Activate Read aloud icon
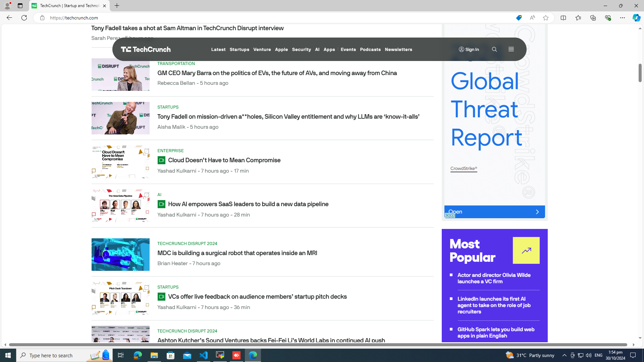 (x=532, y=18)
